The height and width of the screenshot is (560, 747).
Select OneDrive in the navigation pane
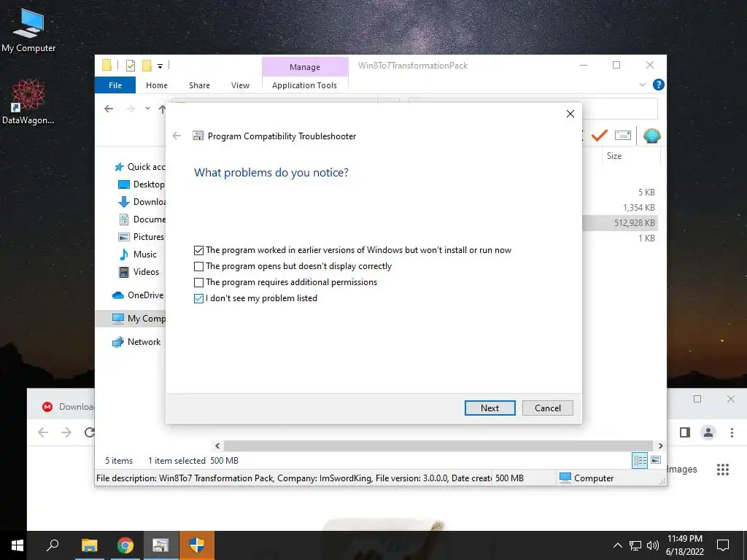tap(138, 295)
